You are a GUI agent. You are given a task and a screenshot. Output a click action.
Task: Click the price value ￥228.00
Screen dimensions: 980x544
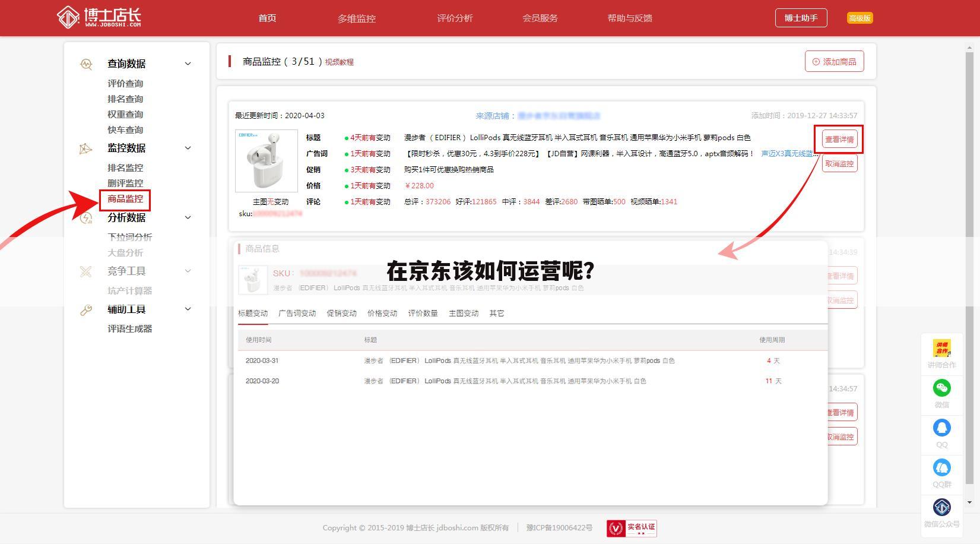coord(420,186)
